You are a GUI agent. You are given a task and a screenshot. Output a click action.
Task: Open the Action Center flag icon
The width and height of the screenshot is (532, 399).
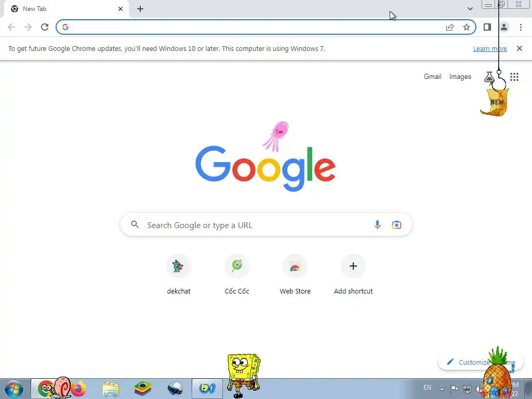[454, 389]
